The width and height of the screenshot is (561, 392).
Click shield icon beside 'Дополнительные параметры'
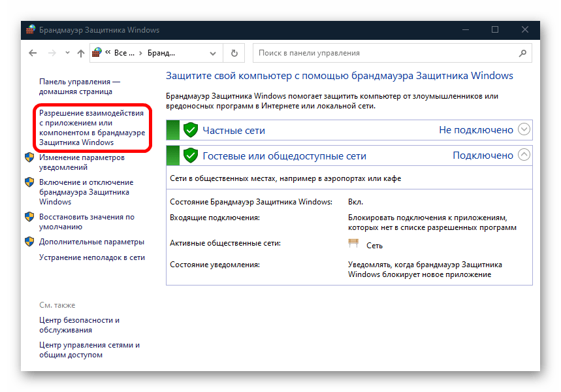click(x=29, y=242)
